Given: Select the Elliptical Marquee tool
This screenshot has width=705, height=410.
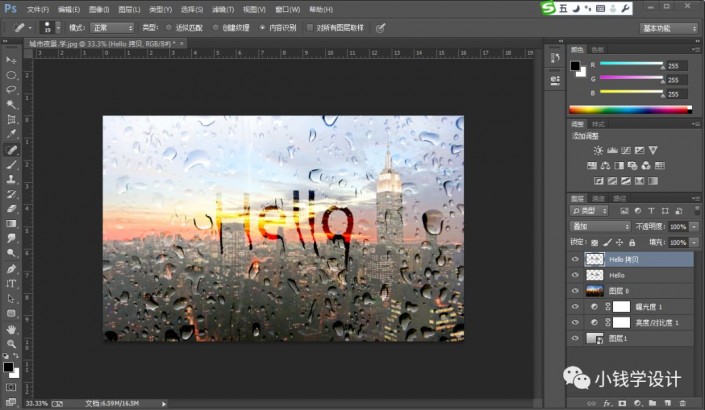Looking at the screenshot, I should tap(11, 75).
